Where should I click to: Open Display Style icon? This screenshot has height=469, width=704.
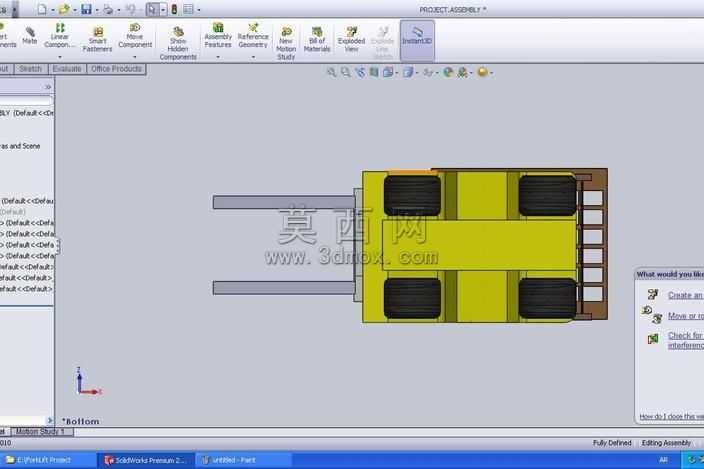click(408, 72)
